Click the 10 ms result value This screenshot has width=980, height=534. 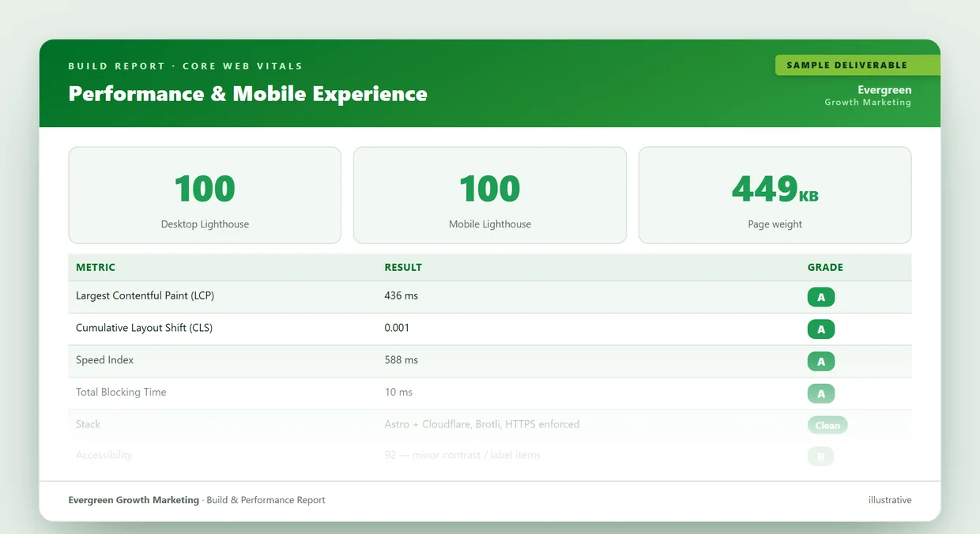pos(398,392)
